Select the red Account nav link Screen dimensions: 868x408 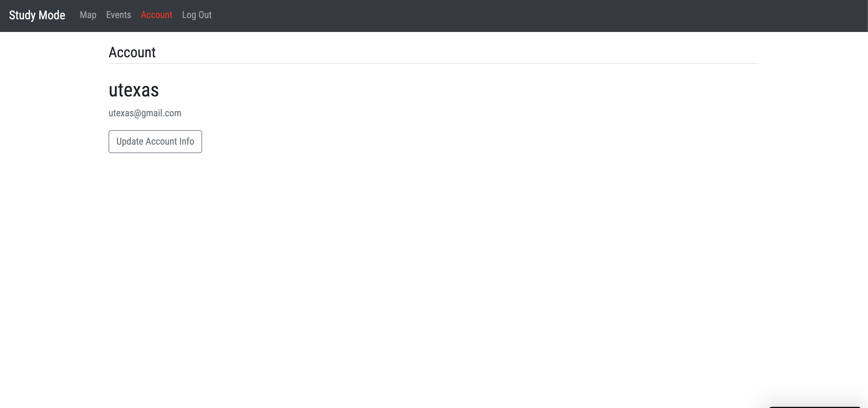[156, 15]
